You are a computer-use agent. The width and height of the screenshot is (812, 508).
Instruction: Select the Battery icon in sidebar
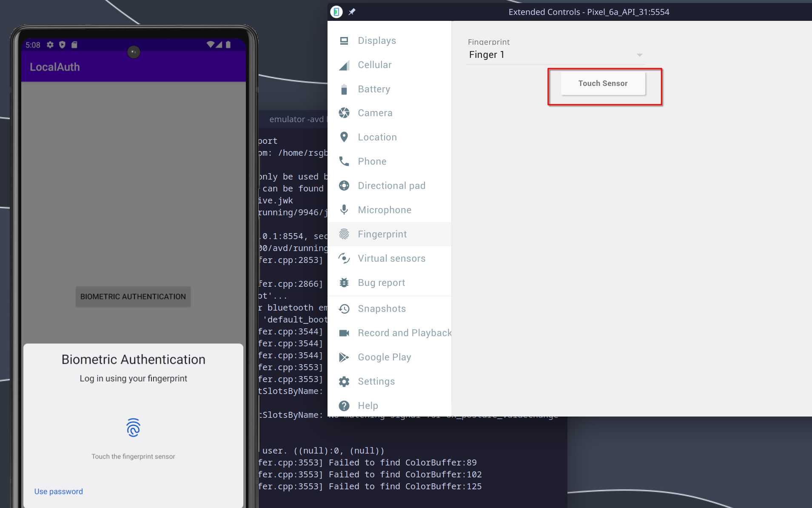click(x=344, y=89)
